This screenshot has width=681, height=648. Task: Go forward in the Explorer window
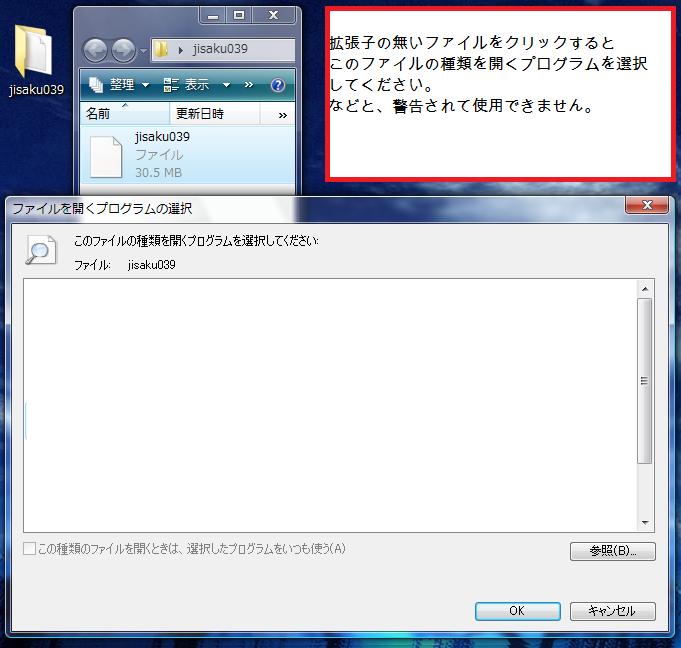click(123, 50)
